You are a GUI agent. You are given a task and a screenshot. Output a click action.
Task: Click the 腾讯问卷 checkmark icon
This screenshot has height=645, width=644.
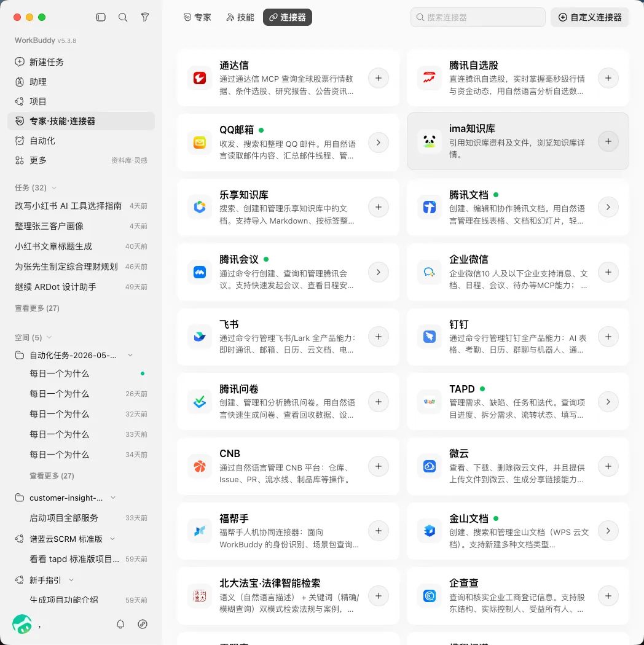pyautogui.click(x=200, y=402)
